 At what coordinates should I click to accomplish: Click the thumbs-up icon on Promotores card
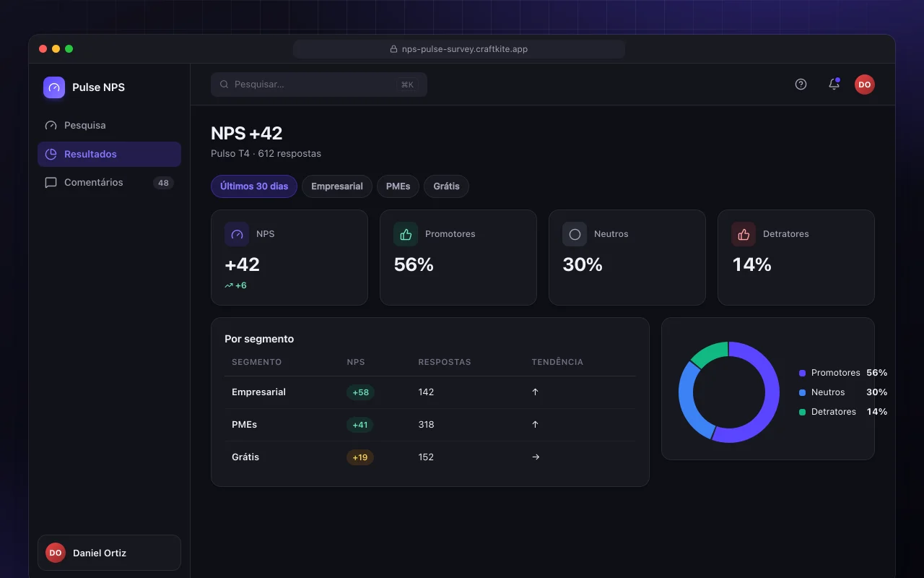pyautogui.click(x=406, y=234)
